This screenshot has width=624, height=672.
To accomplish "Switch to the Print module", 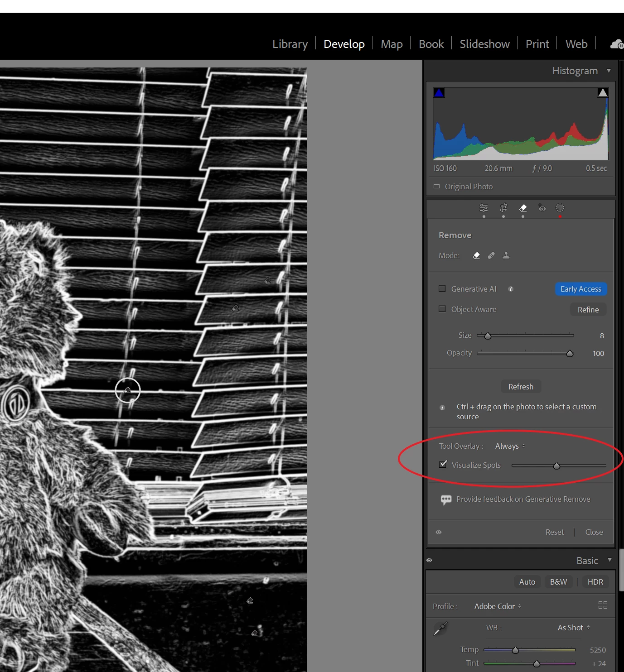I will coord(537,44).
